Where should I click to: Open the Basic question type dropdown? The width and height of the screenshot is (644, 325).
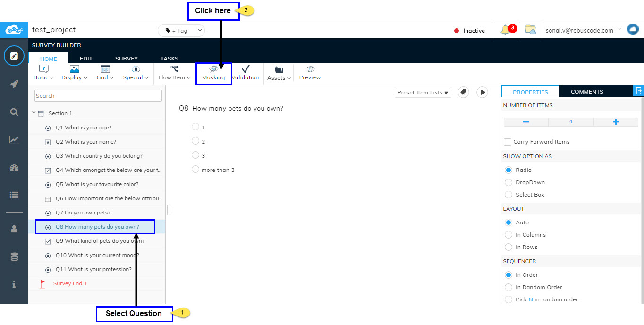[43, 73]
